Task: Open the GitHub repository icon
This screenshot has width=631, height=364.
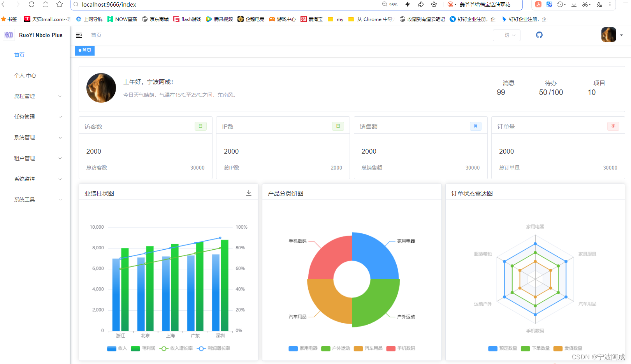Action: (x=539, y=35)
